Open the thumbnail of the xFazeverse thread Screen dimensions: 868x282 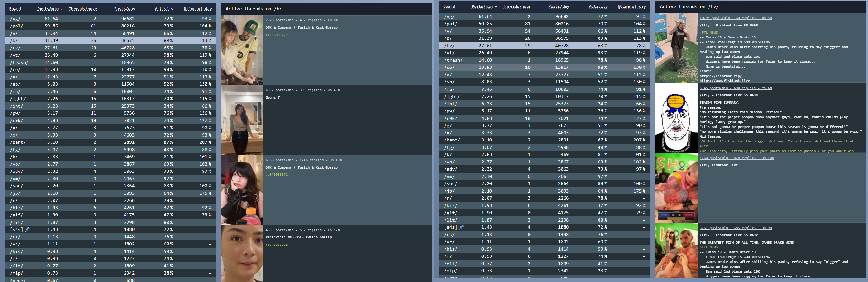[x=242, y=253]
